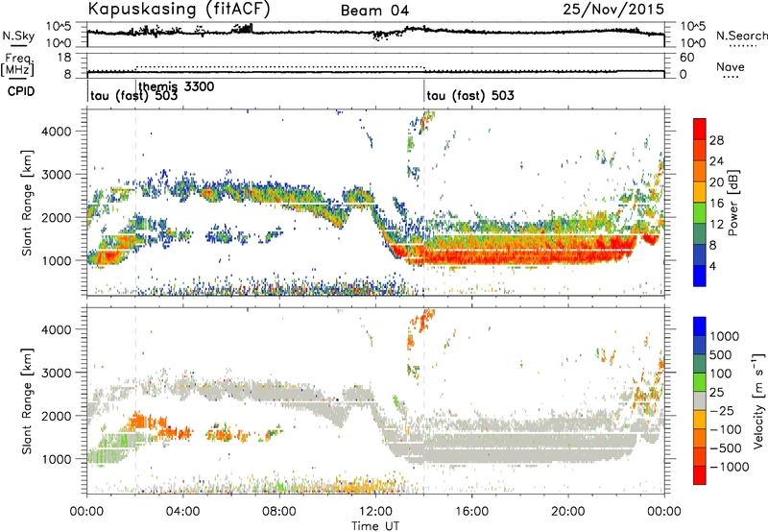This screenshot has width=768, height=532.
Task: Click the power panel 'Slant Range [km]' label
Action: click(28, 203)
